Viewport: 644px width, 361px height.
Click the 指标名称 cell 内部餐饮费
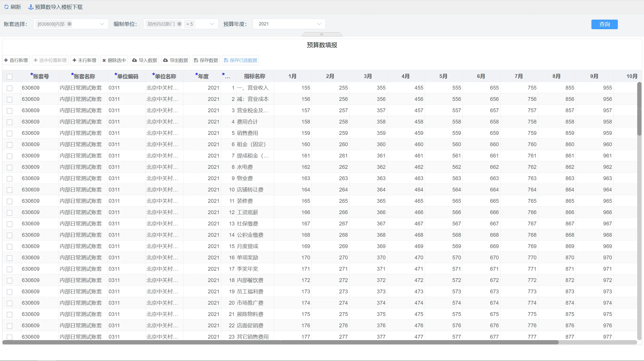click(255, 280)
